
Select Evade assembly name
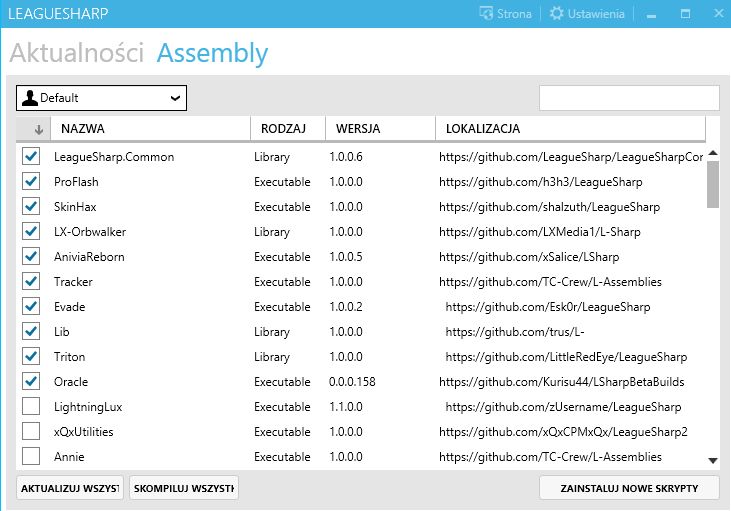(69, 307)
